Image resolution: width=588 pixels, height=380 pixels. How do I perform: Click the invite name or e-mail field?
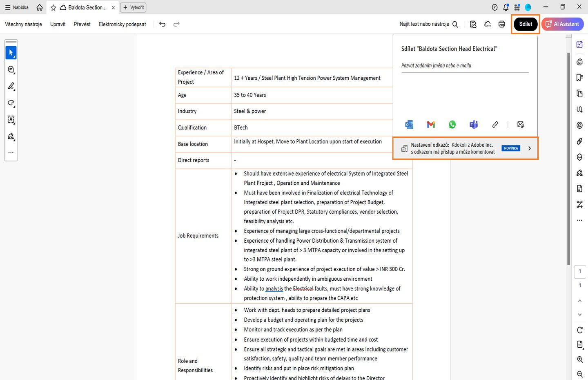[465, 66]
